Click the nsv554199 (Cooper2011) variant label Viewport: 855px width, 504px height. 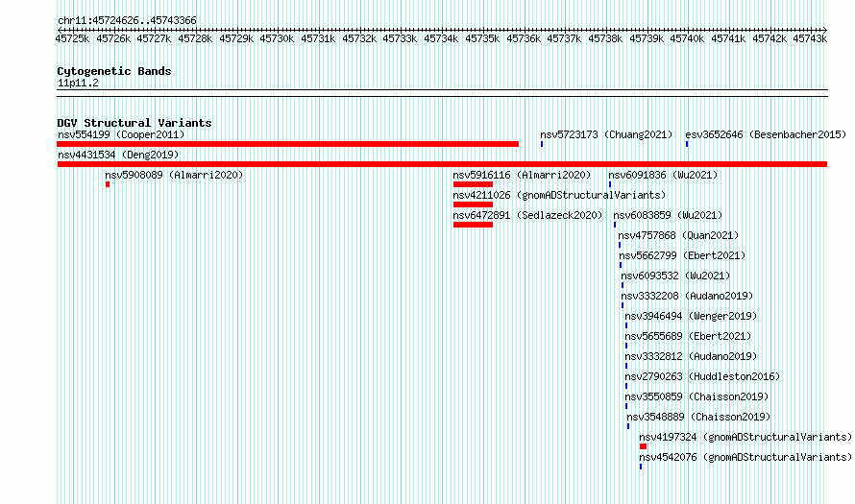pyautogui.click(x=121, y=134)
